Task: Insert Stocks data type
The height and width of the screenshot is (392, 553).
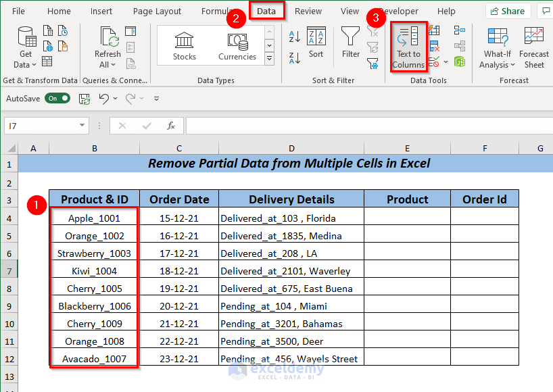Action: pos(184,46)
